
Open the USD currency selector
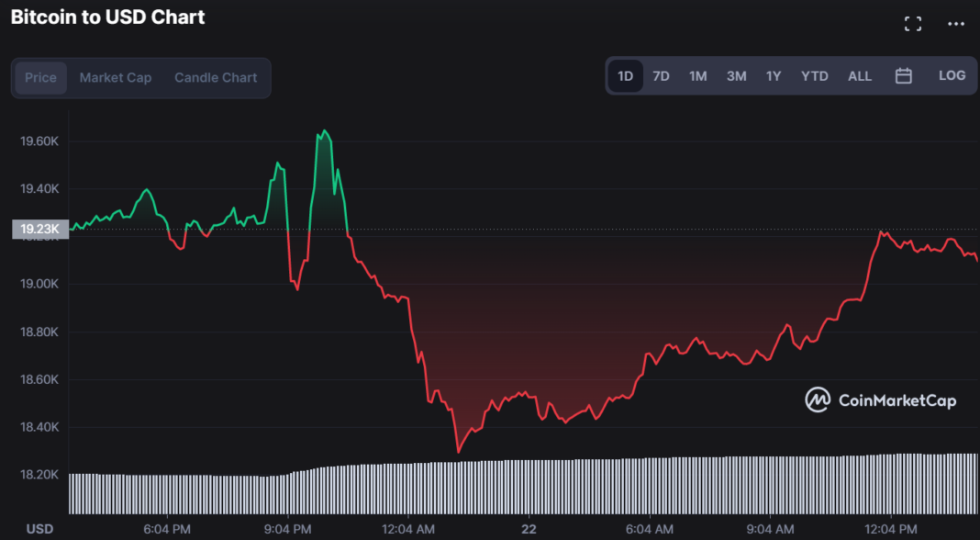point(39,529)
